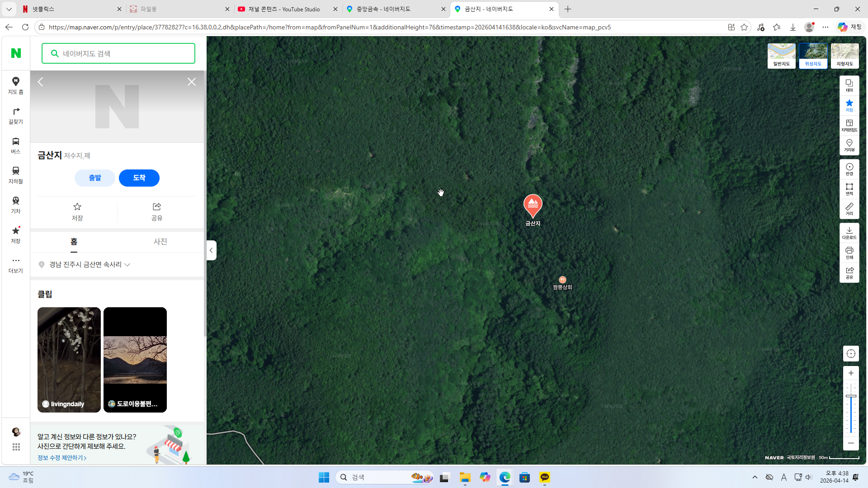Viewport: 868px width, 488px height.
Task: Collapse the side panel with the arrow handle
Action: 211,250
